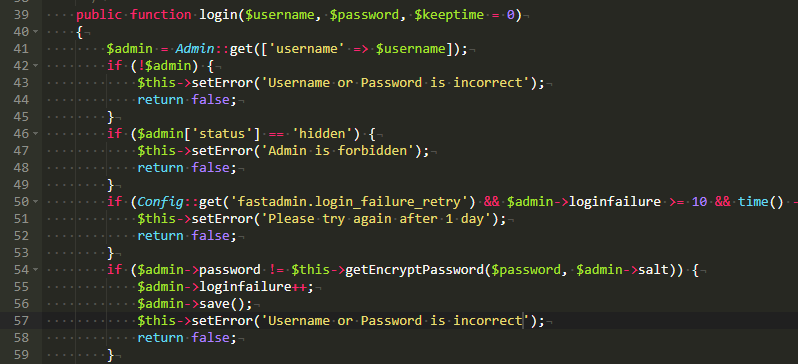The height and width of the screenshot is (364, 798).
Task: Collapse the status hidden check at line 46
Action: point(35,134)
